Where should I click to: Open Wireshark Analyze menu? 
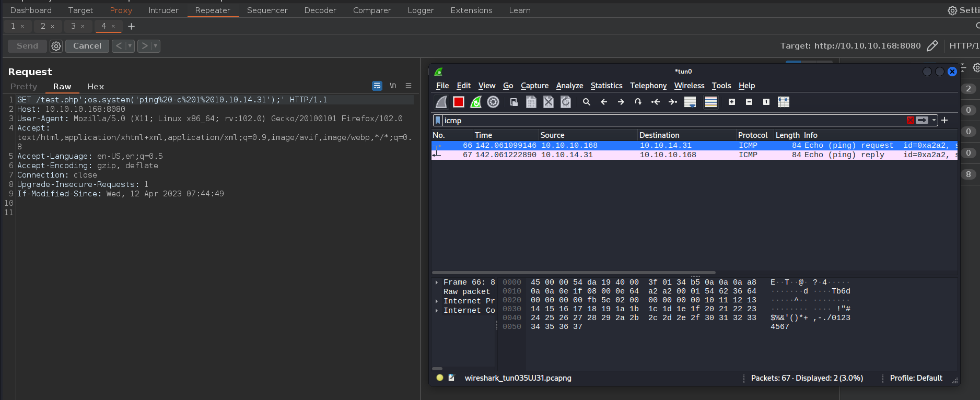[x=569, y=86]
